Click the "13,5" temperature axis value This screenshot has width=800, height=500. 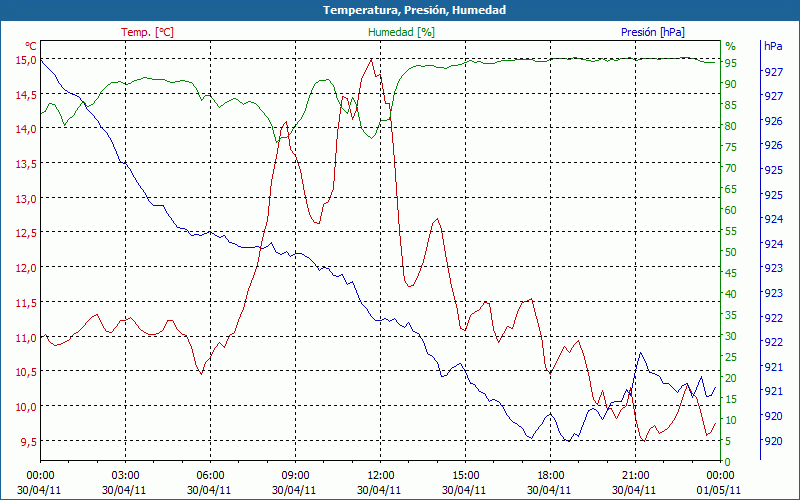[26, 164]
